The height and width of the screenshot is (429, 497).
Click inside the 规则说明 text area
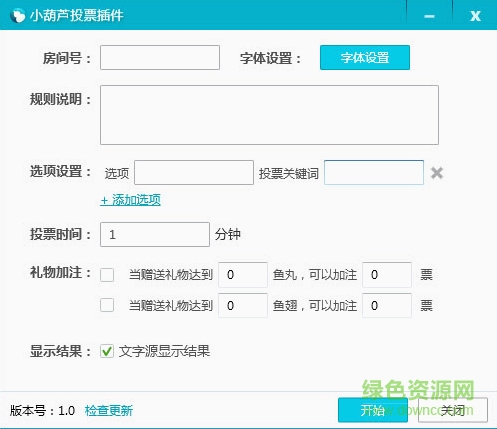[269, 115]
